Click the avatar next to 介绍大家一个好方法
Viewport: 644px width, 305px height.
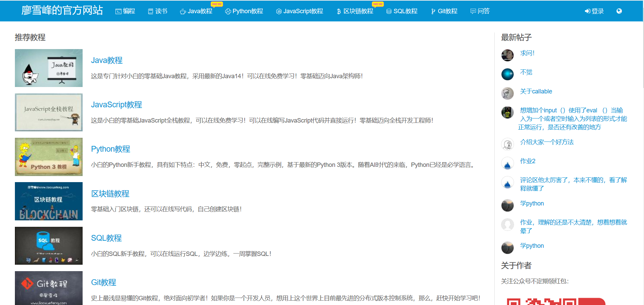click(x=507, y=144)
